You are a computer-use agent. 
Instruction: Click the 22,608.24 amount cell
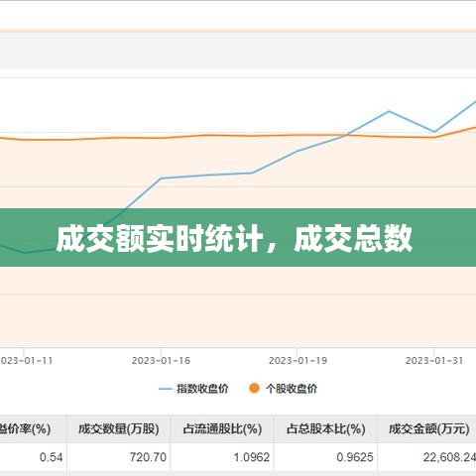tap(427, 457)
